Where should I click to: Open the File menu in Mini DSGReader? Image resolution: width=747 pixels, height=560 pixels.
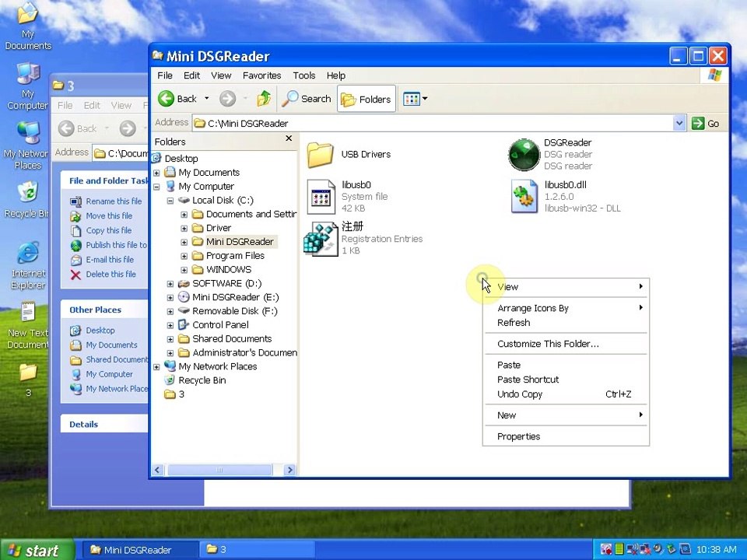[x=165, y=75]
